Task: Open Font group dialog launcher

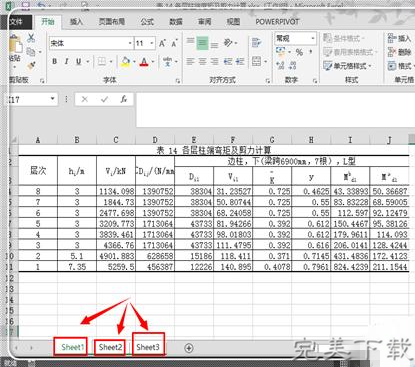Action: tap(178, 81)
